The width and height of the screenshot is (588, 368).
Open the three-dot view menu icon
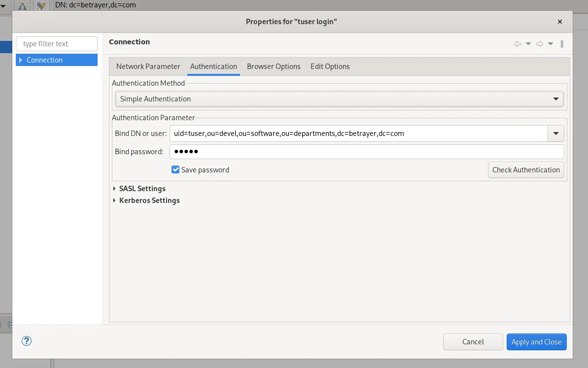click(562, 44)
